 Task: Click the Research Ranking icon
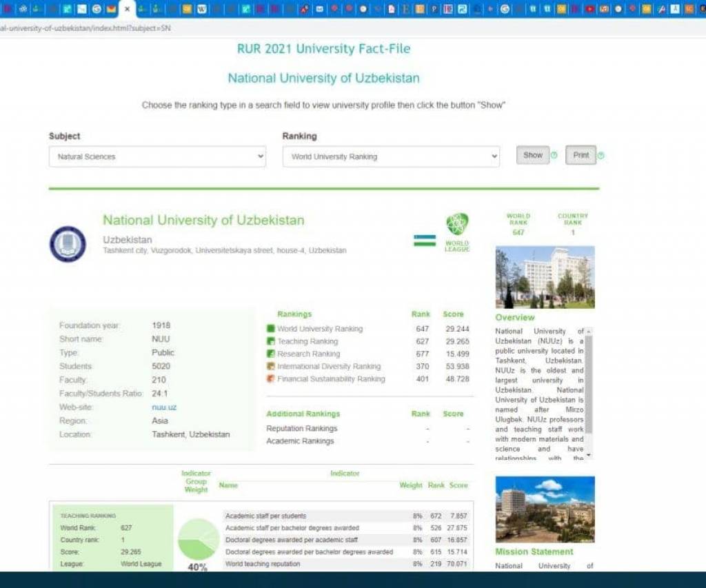[x=271, y=354]
